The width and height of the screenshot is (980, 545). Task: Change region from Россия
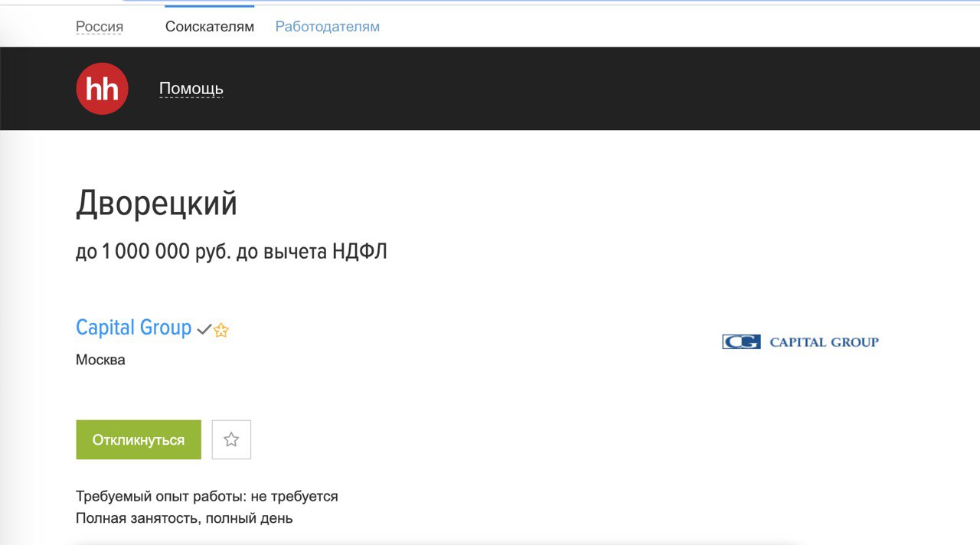[100, 27]
